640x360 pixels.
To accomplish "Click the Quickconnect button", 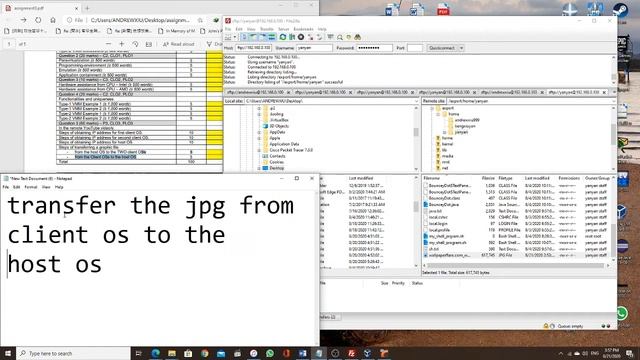I will pos(442,48).
